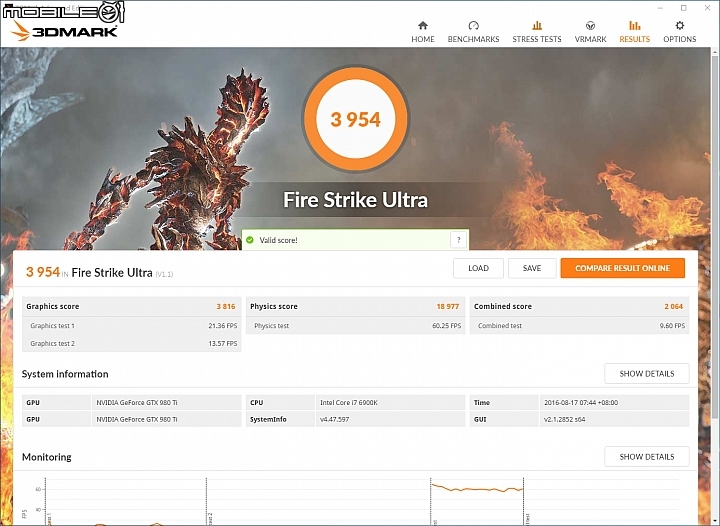Screen dimensions: 720x526
Task: Click the Monitoring section heading
Action: point(47,457)
